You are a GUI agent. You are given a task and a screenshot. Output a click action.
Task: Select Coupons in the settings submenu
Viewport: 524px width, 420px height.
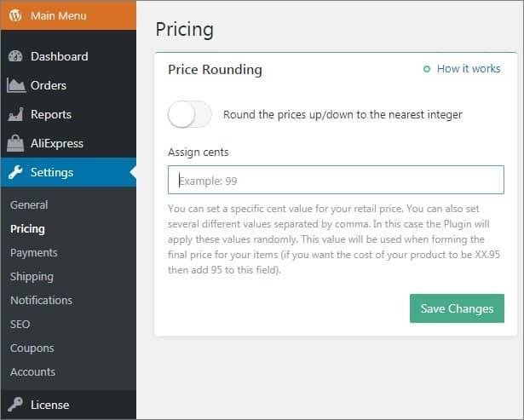pyautogui.click(x=32, y=348)
